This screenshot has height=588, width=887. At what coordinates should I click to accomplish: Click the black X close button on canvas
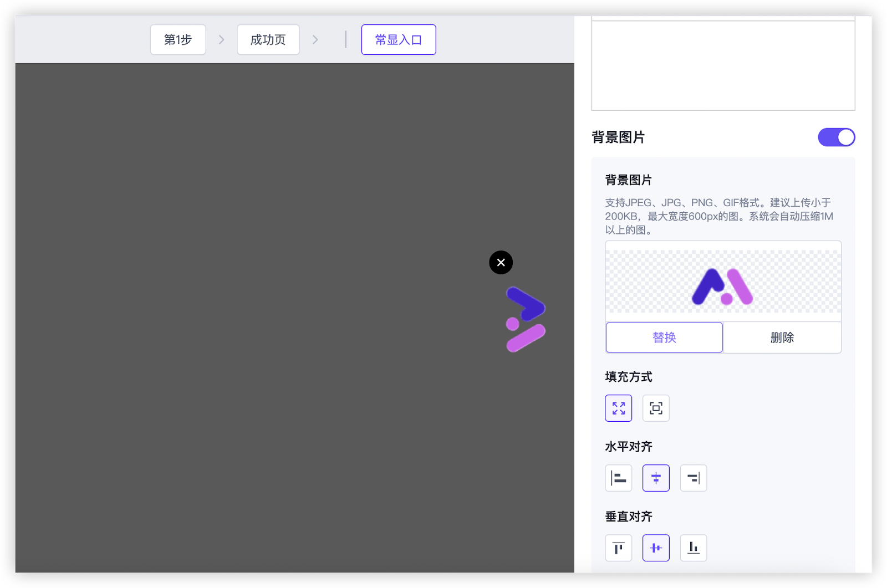click(501, 263)
